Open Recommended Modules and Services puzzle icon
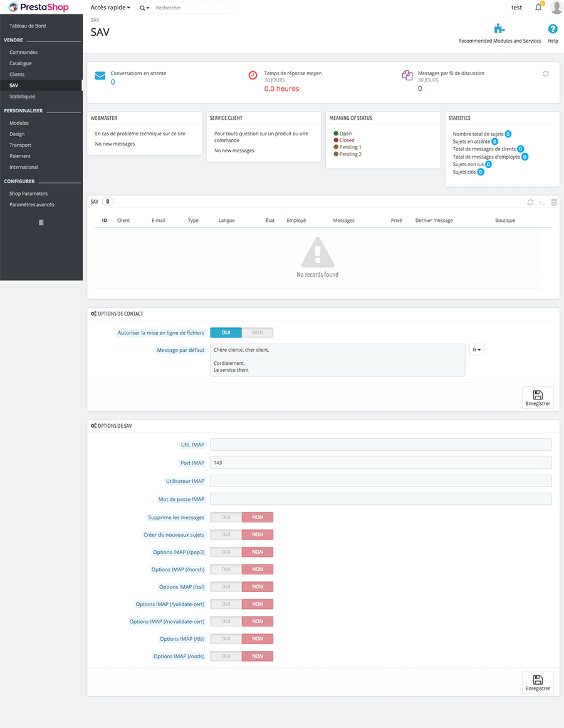The width and height of the screenshot is (564, 728). click(x=499, y=29)
